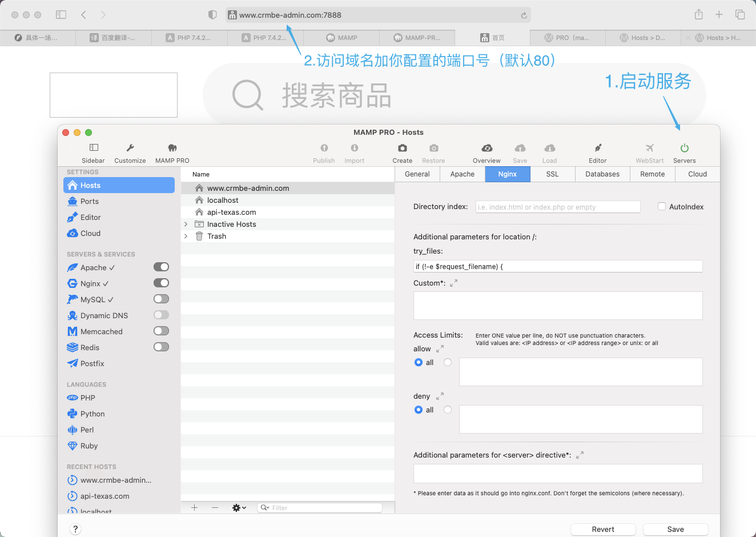Screen dimensions: 756x537
Task: Select 'all' radio under allow
Action: tap(419, 362)
